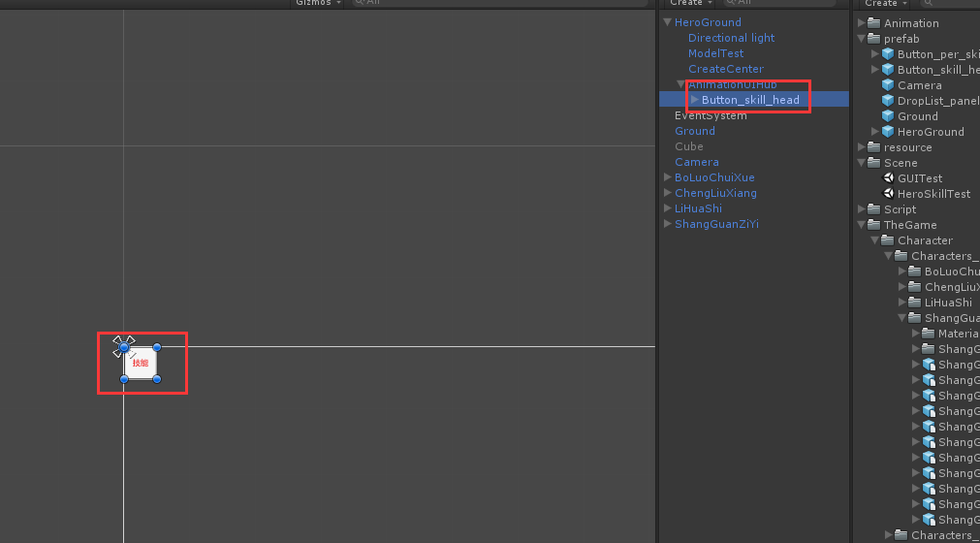Viewport: 980px width, 543px height.
Task: Open the Project panel Create dropdown
Action: (886, 3)
